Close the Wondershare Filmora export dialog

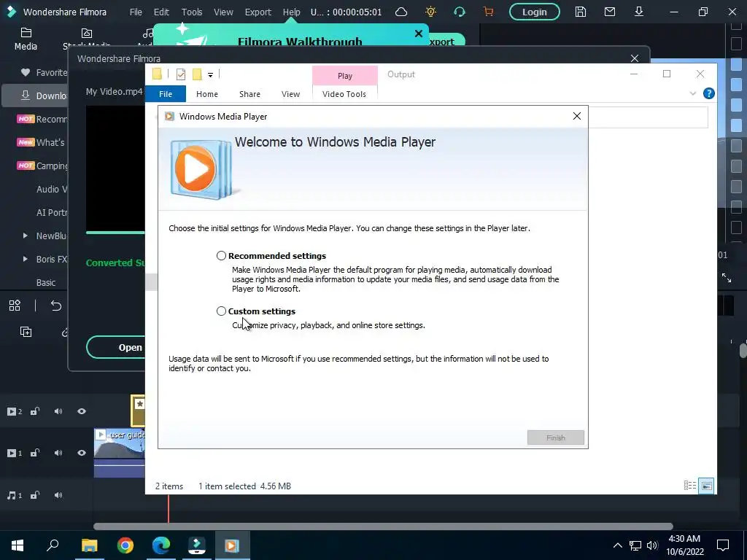634,58
